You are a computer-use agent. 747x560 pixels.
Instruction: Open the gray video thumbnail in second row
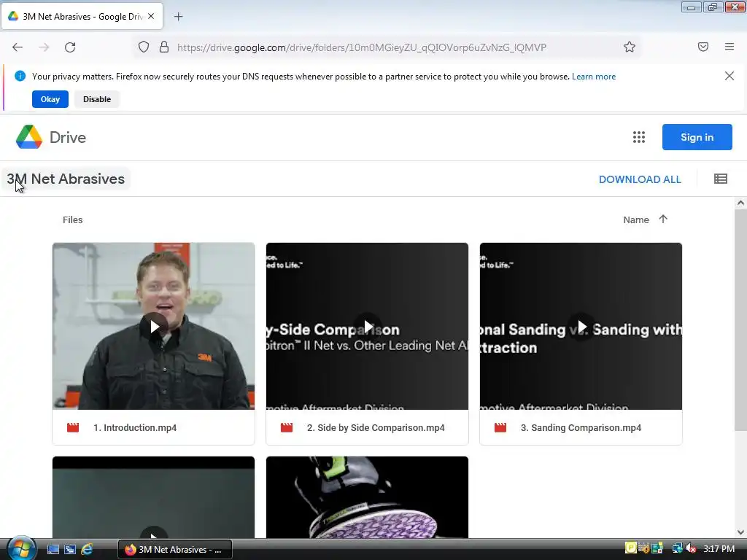[x=153, y=497]
